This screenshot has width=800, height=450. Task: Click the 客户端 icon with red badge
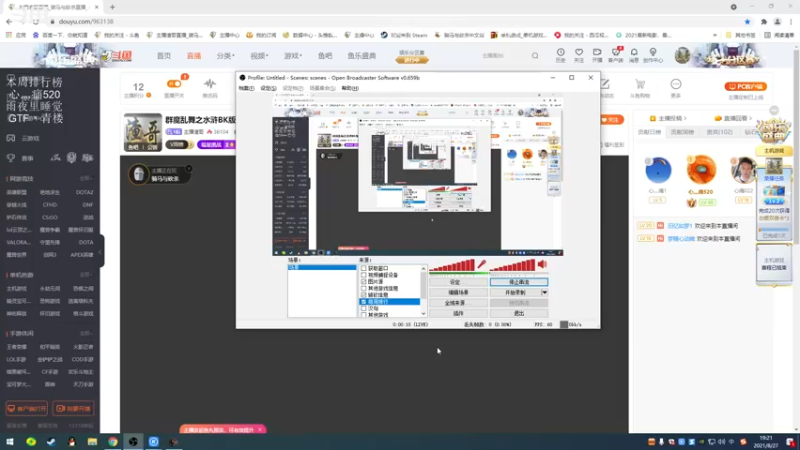pos(616,53)
